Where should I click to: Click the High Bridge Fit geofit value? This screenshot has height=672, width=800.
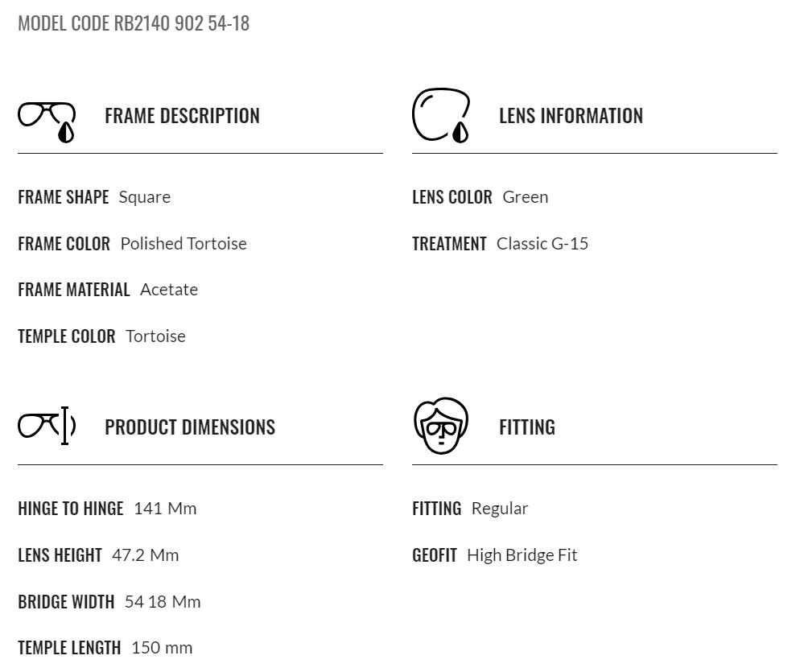click(x=522, y=555)
